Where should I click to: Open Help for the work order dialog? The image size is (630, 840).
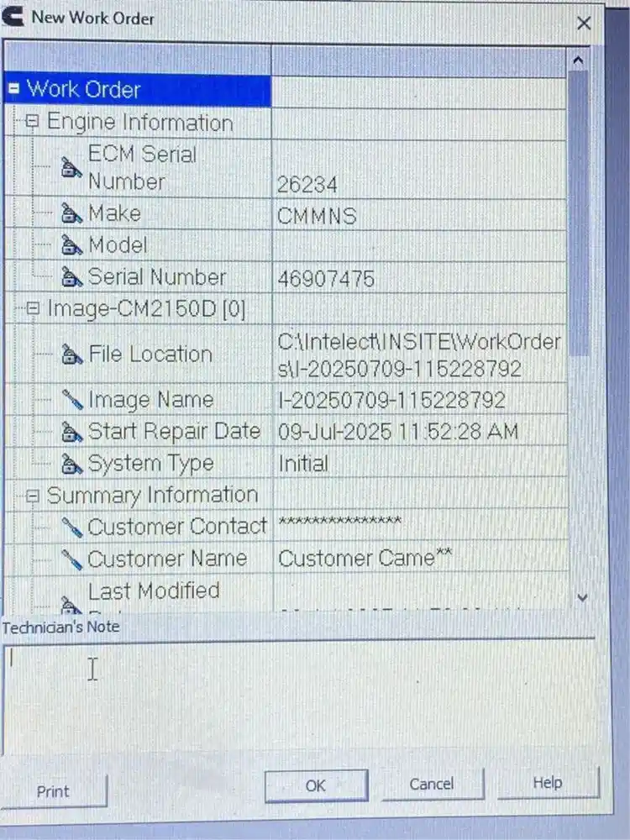[548, 783]
